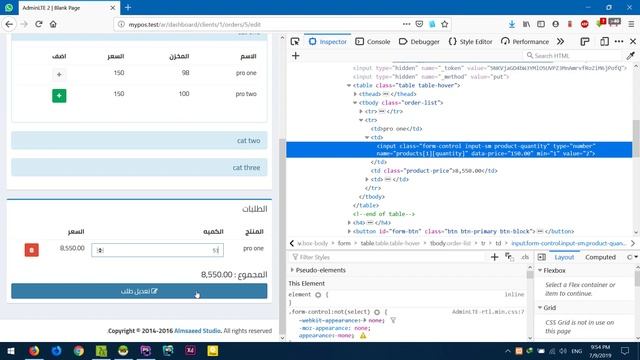Add a new CSS rule plus icon

494,257
